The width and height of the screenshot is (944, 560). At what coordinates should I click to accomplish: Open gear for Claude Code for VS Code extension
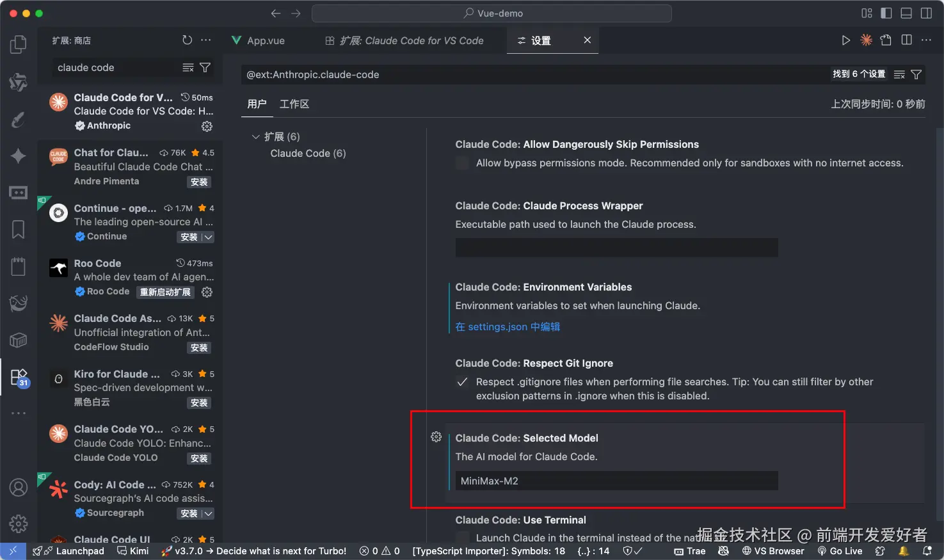click(207, 126)
